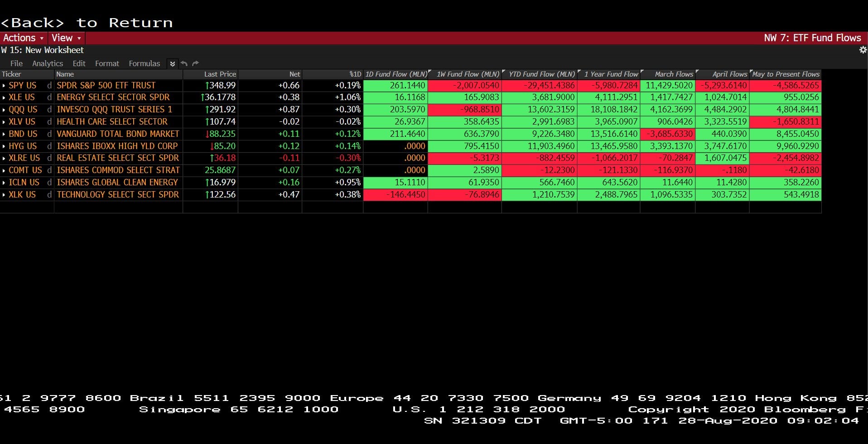Click the XLE %1D value +1.06%
This screenshot has height=444, width=868.
[x=348, y=97]
